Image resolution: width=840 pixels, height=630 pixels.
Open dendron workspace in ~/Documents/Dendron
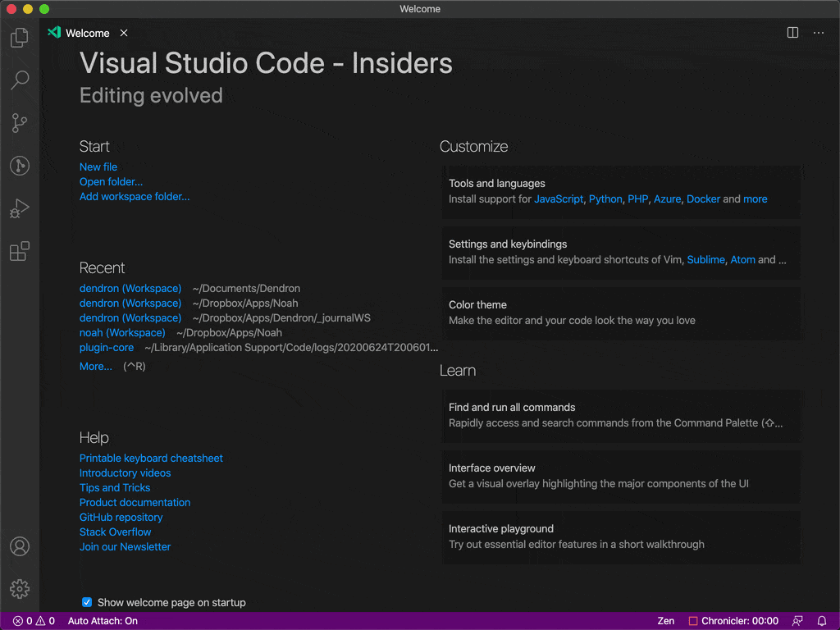(x=130, y=288)
